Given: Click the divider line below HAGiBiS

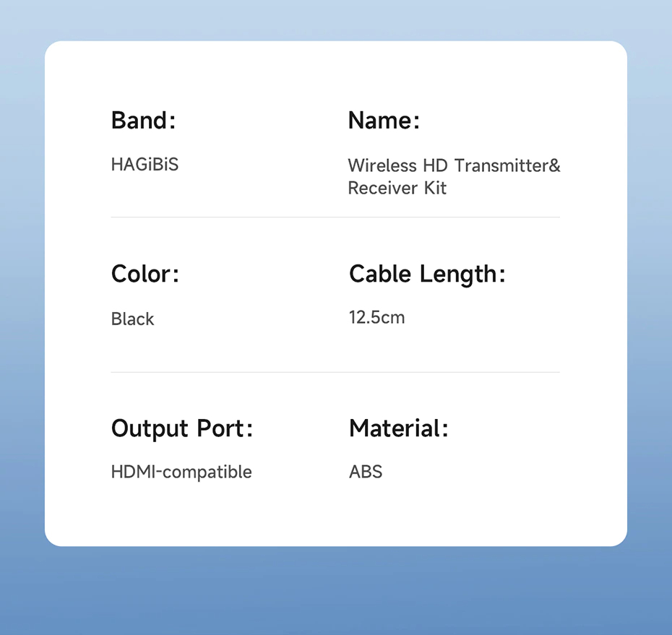Looking at the screenshot, I should [335, 217].
